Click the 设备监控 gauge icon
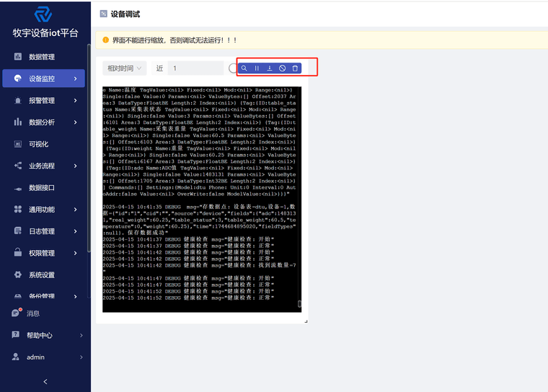The image size is (548, 392). click(x=18, y=79)
